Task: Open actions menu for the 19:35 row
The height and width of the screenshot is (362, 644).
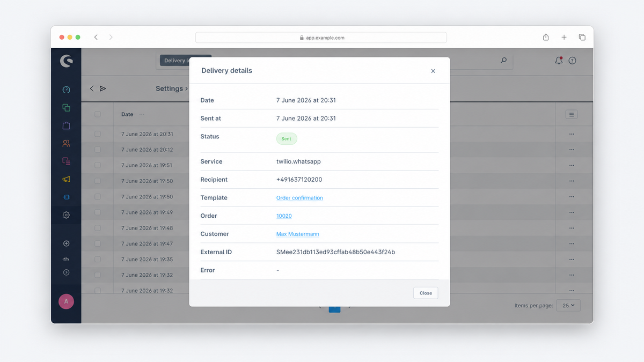Action: pyautogui.click(x=572, y=259)
